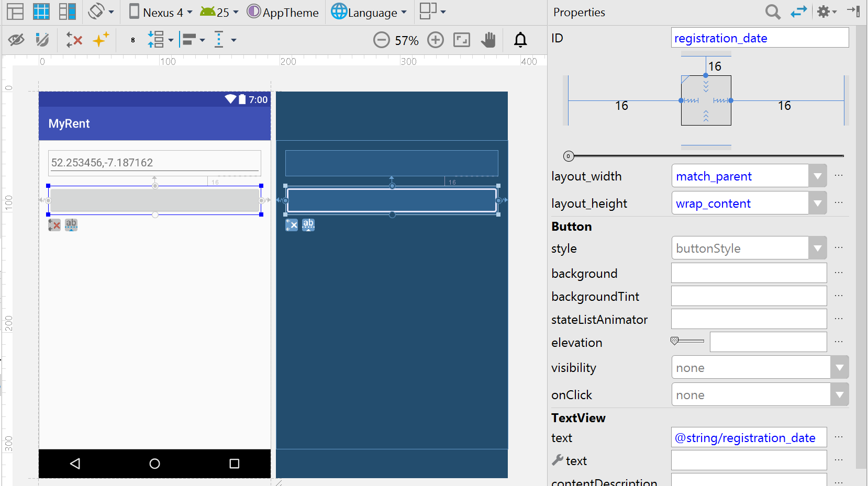Toggle view all properties arrows
The width and height of the screenshot is (868, 486).
pos(798,12)
